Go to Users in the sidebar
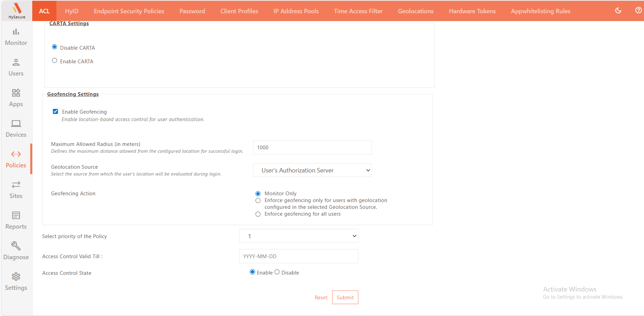 click(16, 67)
